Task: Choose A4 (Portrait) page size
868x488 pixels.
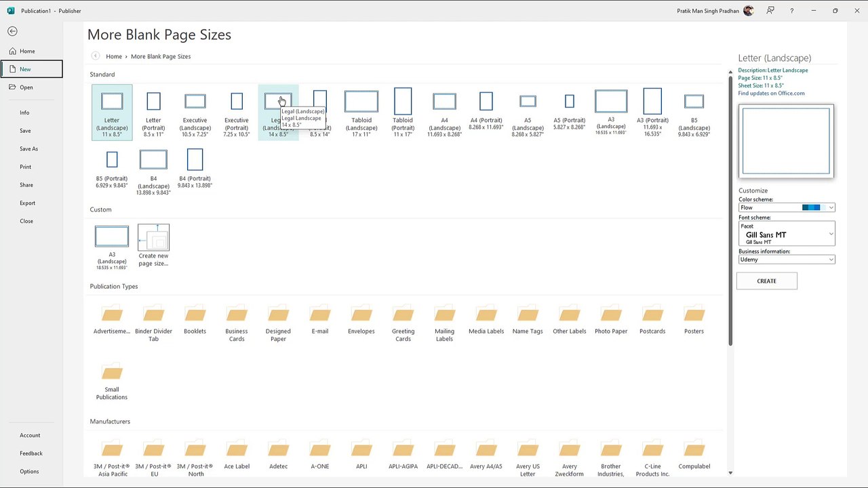Action: point(486,102)
